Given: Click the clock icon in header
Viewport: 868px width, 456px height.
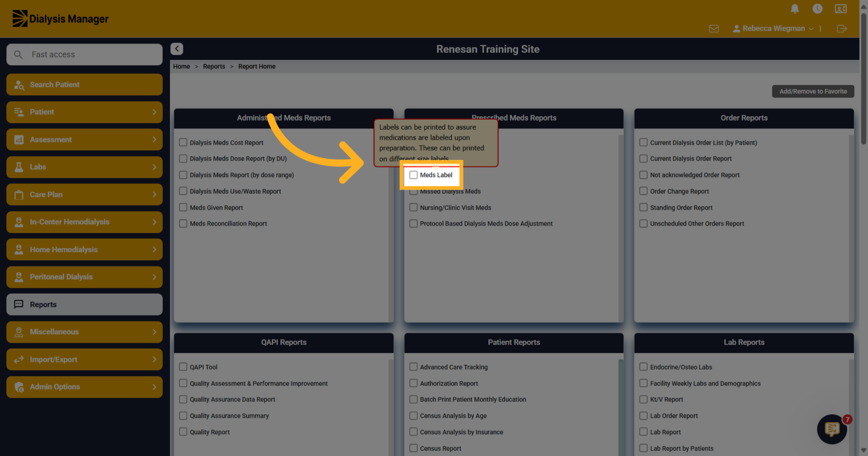Looking at the screenshot, I should [x=817, y=9].
